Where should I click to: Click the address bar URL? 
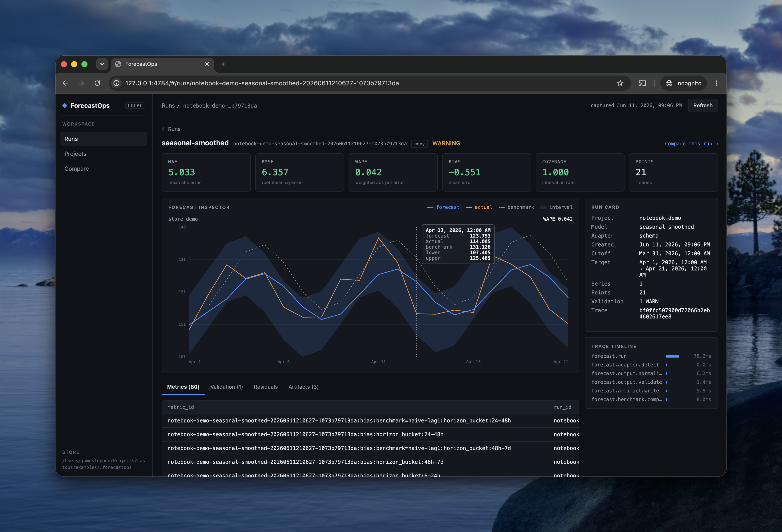click(262, 83)
